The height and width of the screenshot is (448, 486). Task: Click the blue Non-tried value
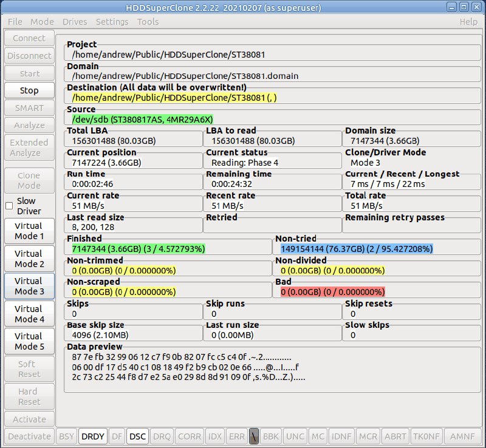tap(357, 249)
